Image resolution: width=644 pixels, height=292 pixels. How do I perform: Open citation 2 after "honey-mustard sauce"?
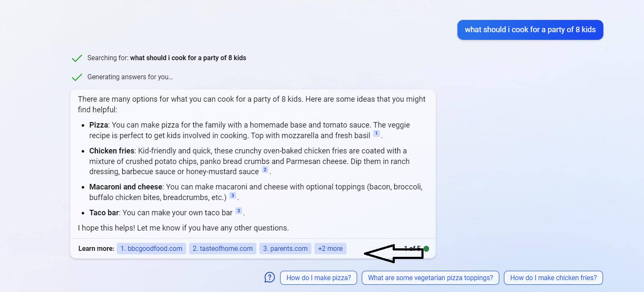click(265, 170)
